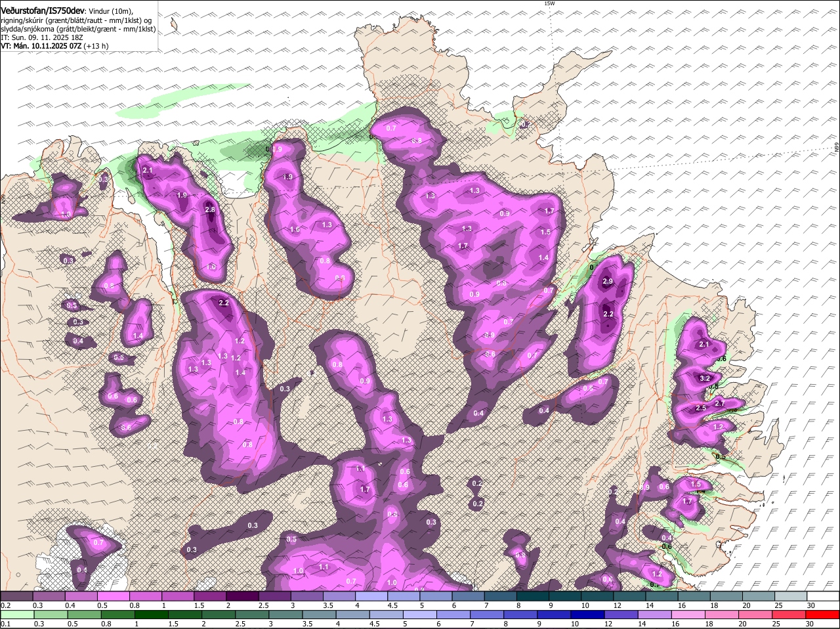Click the '(+13 h)' forecast offset text
This screenshot has width=840, height=629.
coord(96,46)
